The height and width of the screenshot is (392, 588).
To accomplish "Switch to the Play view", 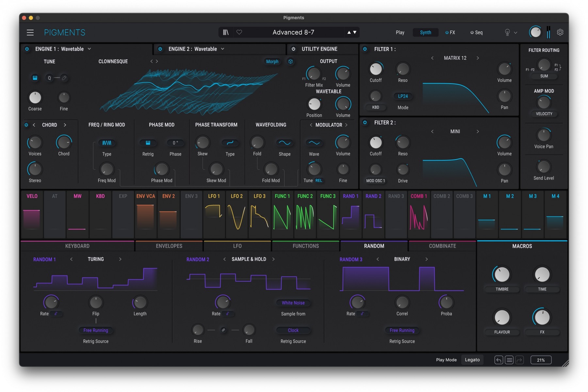I will point(400,32).
